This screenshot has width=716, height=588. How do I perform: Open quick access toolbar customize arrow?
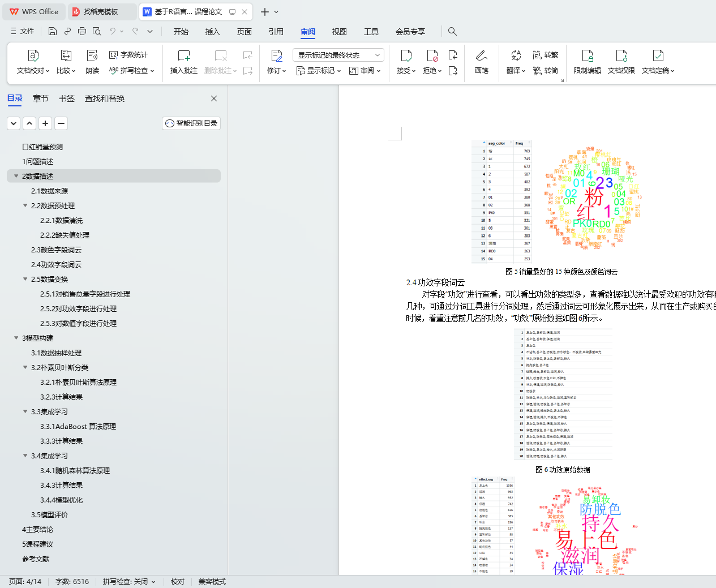pyautogui.click(x=150, y=31)
